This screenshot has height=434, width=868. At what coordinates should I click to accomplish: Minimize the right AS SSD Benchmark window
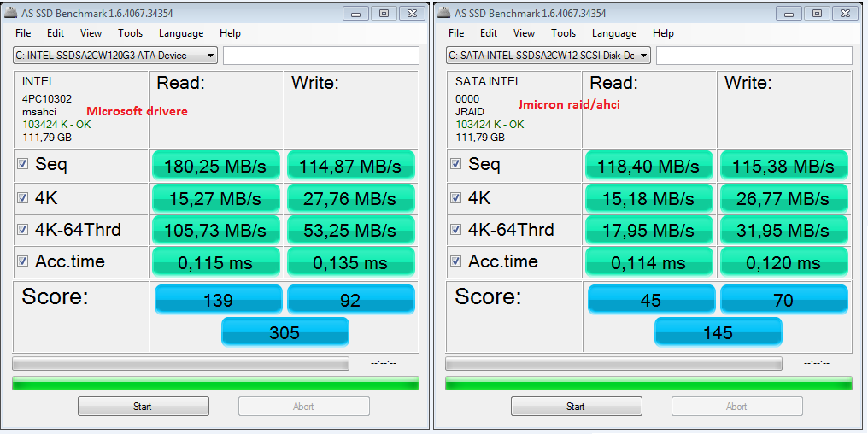click(789, 14)
